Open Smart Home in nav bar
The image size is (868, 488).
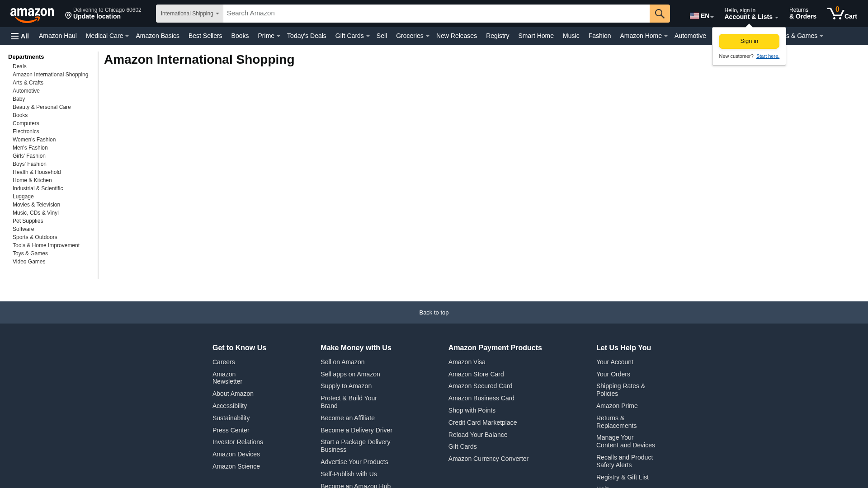[x=536, y=36]
